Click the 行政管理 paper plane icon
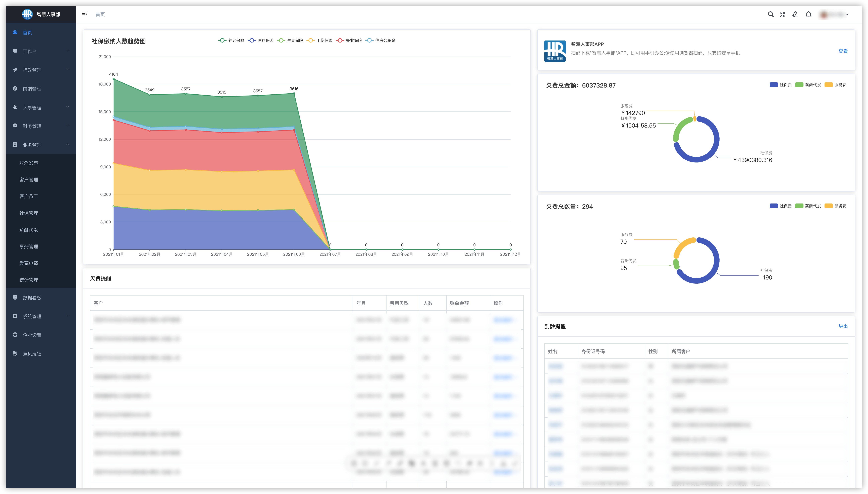The height and width of the screenshot is (494, 868). click(x=15, y=70)
